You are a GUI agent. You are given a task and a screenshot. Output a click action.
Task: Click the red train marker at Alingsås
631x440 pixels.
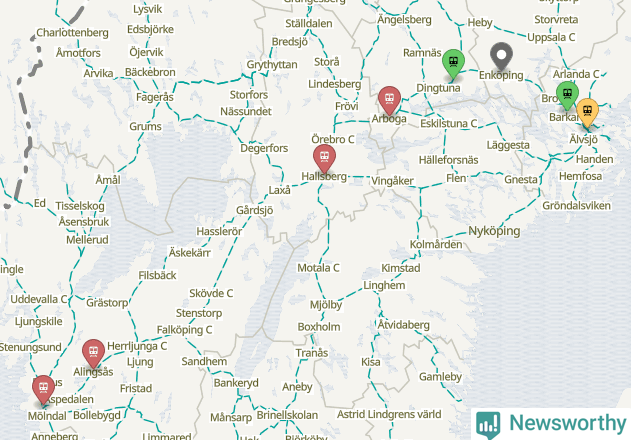(x=93, y=354)
